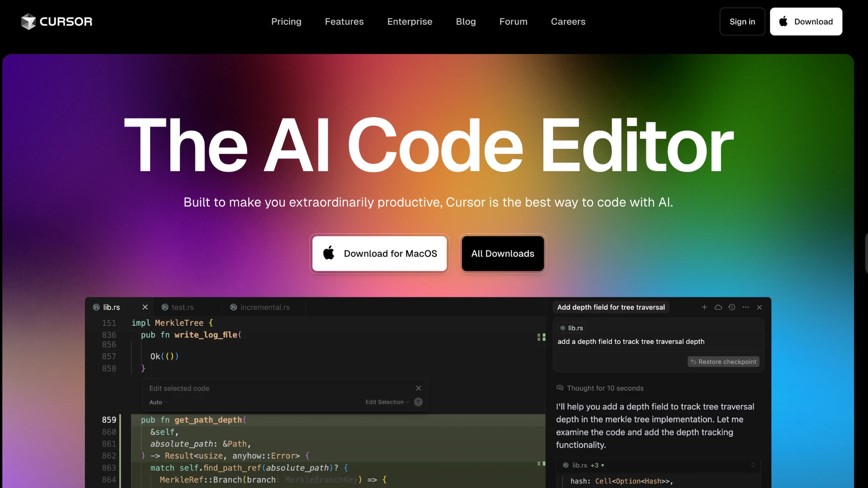Image resolution: width=868 pixels, height=488 pixels.
Task: Close the Edit selected code box
Action: (x=419, y=388)
